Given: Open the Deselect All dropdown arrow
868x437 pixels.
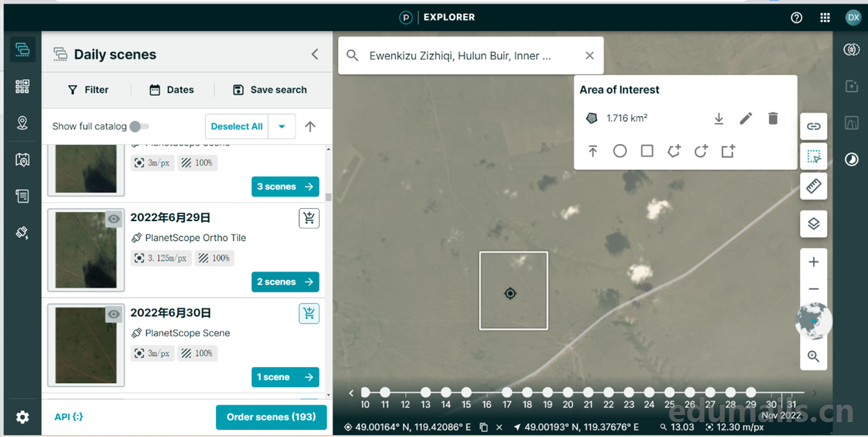Looking at the screenshot, I should tap(282, 126).
